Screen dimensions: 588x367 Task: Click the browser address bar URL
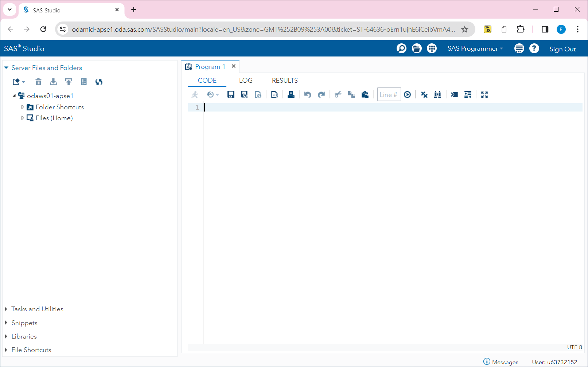[x=263, y=29]
